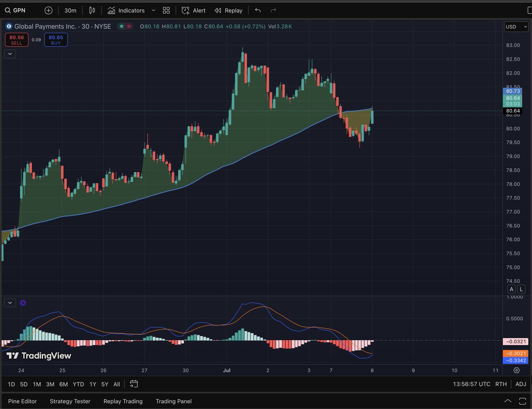
Task: Click the add symbol plus icon
Action: [49, 10]
